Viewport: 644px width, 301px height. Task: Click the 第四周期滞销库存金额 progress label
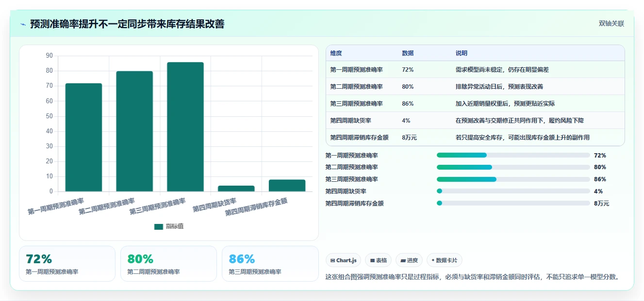(x=355, y=204)
